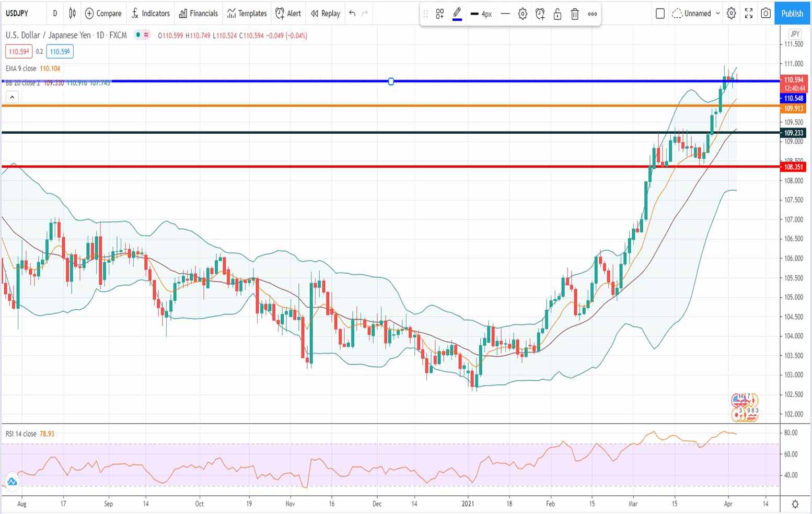
Task: Open the pencil line color picker
Action: [x=457, y=14]
